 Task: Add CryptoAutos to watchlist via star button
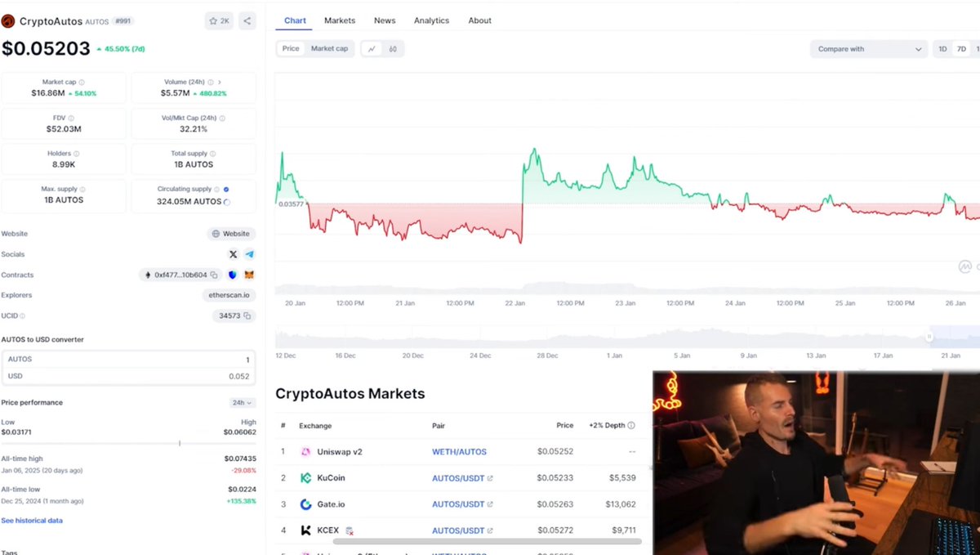coord(219,20)
